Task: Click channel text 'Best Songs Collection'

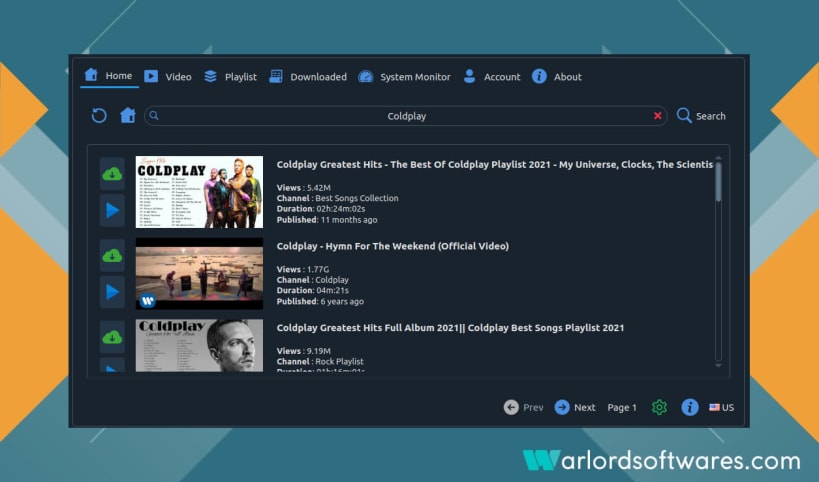Action: click(x=357, y=198)
